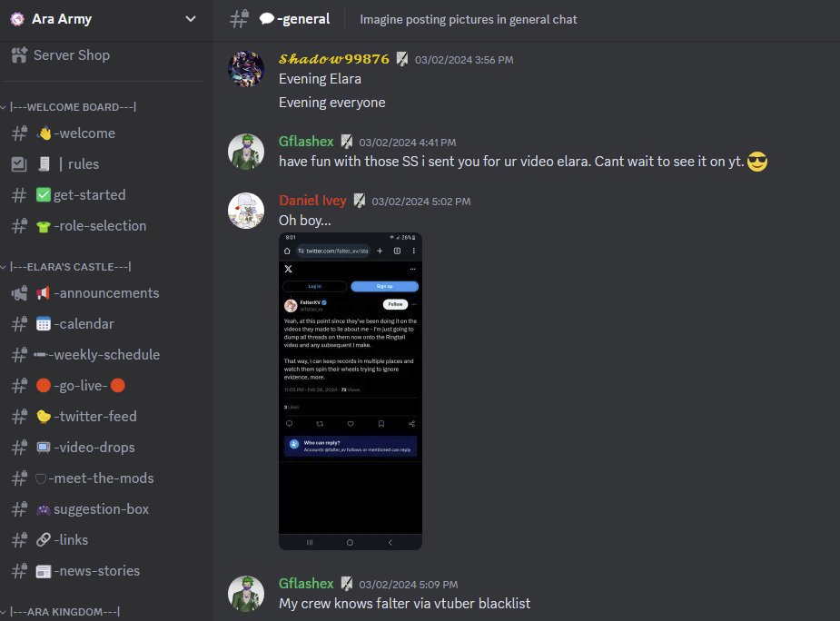Image resolution: width=840 pixels, height=621 pixels.
Task: Click the rules channel checklist icon
Action: tap(19, 164)
